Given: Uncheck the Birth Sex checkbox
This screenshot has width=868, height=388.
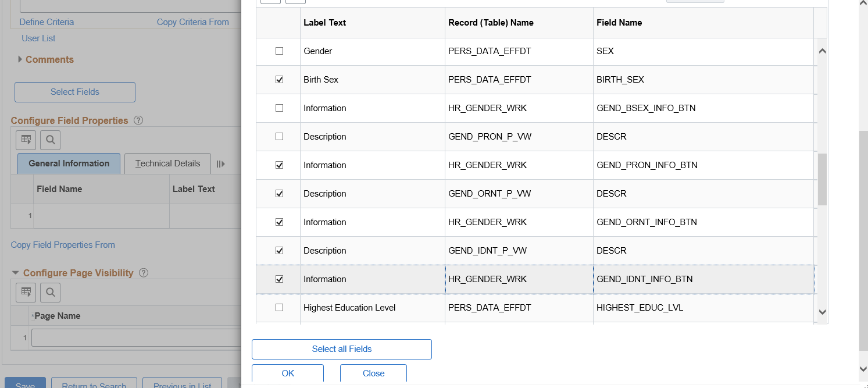Looking at the screenshot, I should click(279, 80).
